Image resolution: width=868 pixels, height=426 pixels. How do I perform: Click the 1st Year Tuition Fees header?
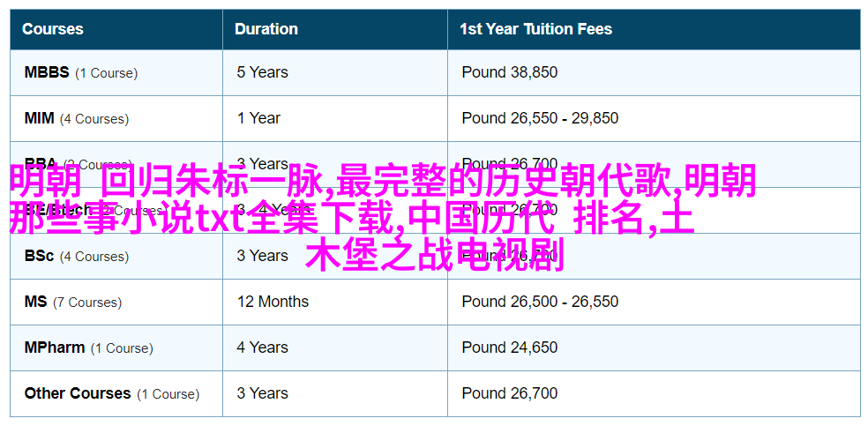coord(535,29)
